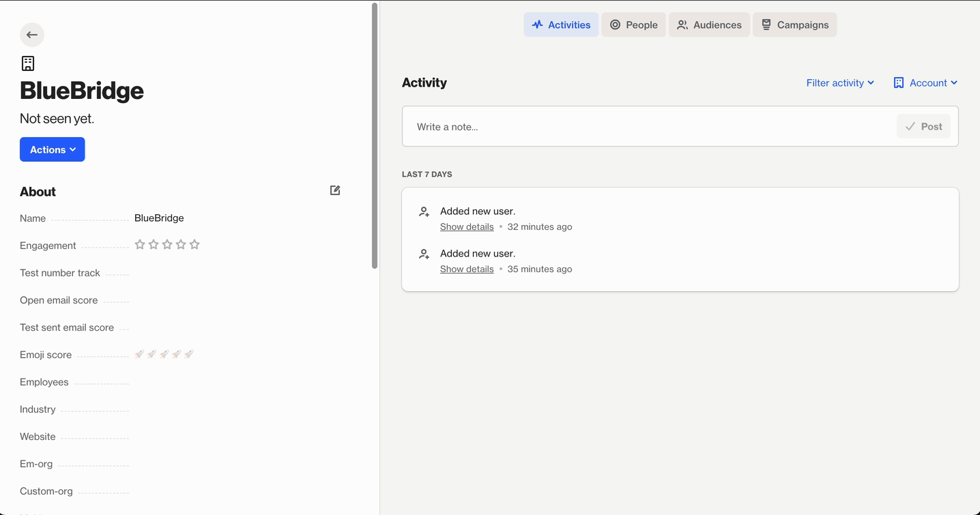Click the building icon above BlueBridge

[x=28, y=63]
